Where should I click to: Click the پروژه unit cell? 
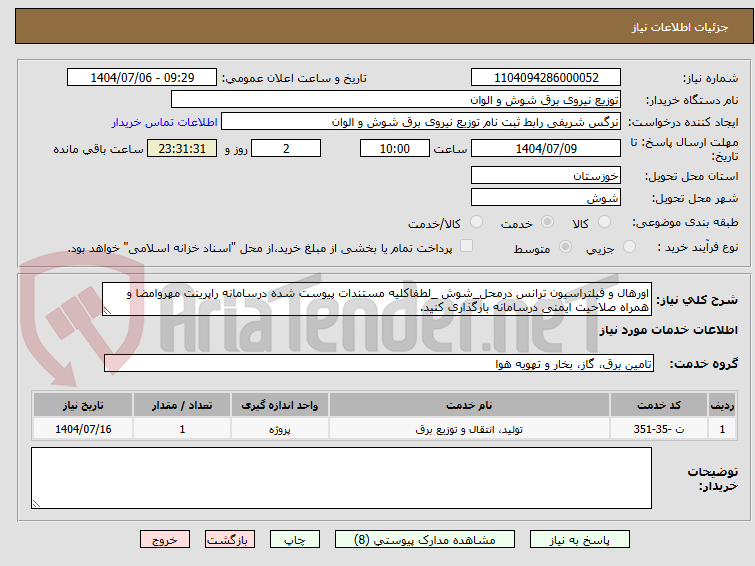point(280,429)
